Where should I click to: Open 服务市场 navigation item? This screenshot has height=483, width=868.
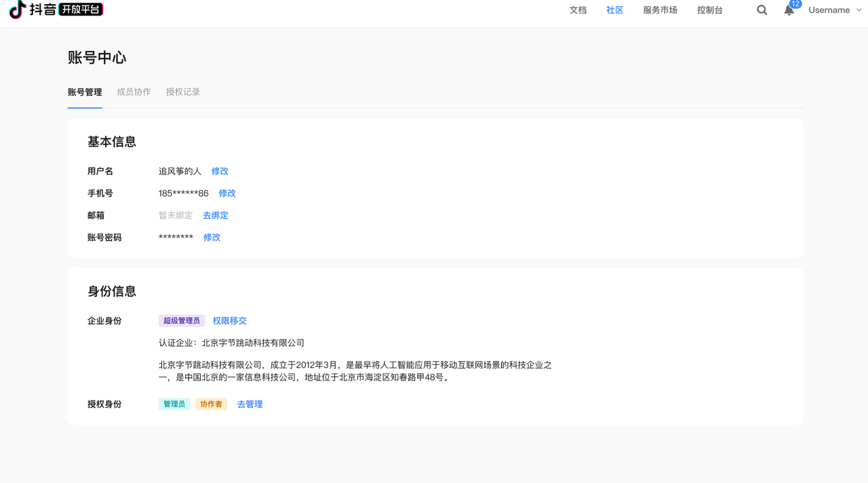[660, 10]
